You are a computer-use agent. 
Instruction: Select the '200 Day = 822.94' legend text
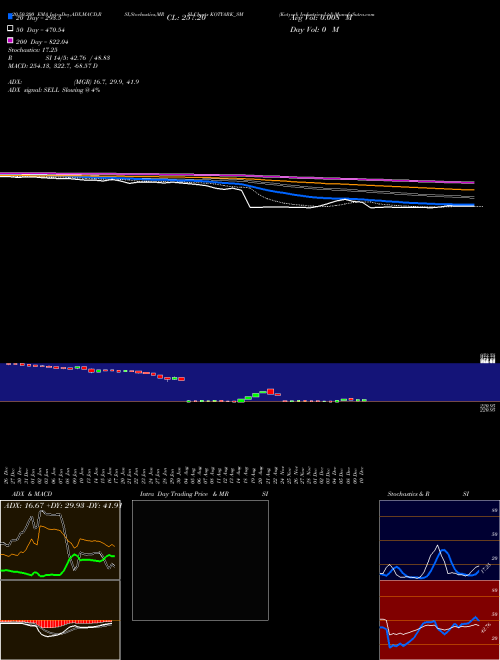42,42
